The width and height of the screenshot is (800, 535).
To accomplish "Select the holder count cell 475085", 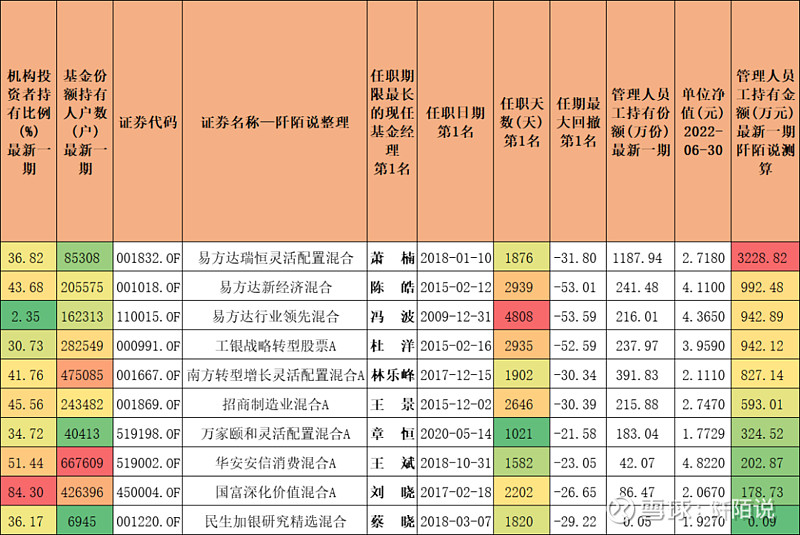I will pyautogui.click(x=85, y=375).
